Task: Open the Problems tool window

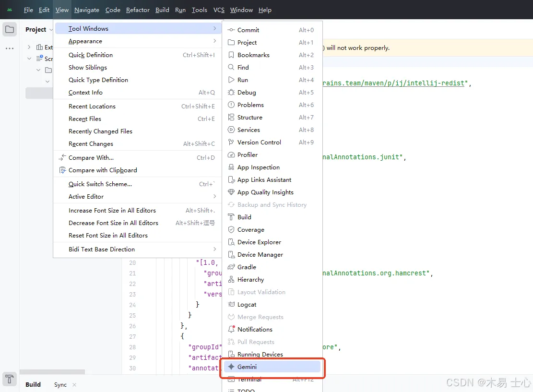Action: (x=272, y=105)
